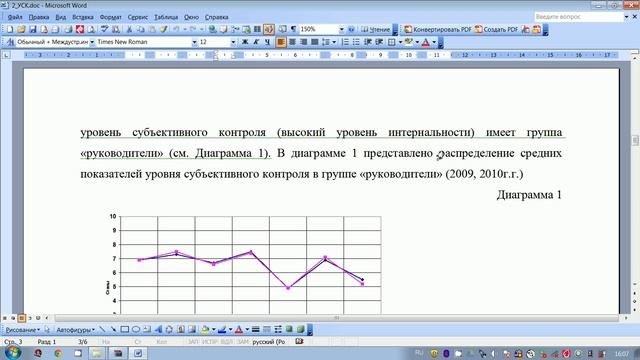This screenshot has width=640, height=360.
Task: Click the Shadow Style icon
Action: point(289,329)
